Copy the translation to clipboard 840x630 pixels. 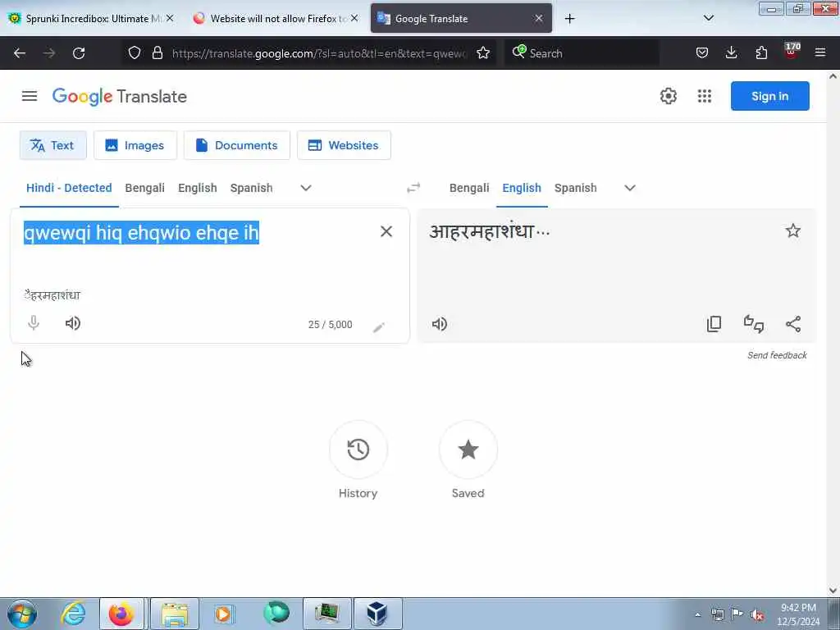[x=714, y=323]
